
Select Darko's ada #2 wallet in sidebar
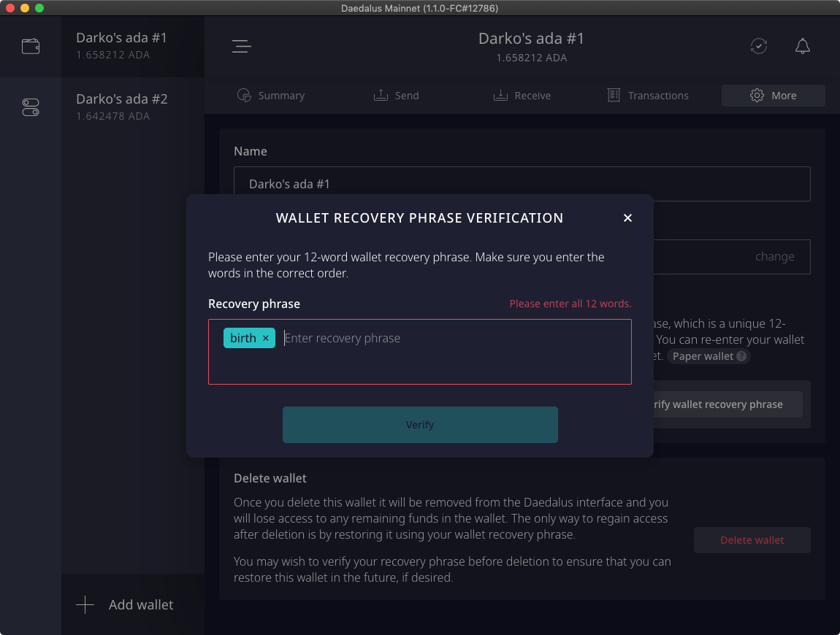point(133,107)
